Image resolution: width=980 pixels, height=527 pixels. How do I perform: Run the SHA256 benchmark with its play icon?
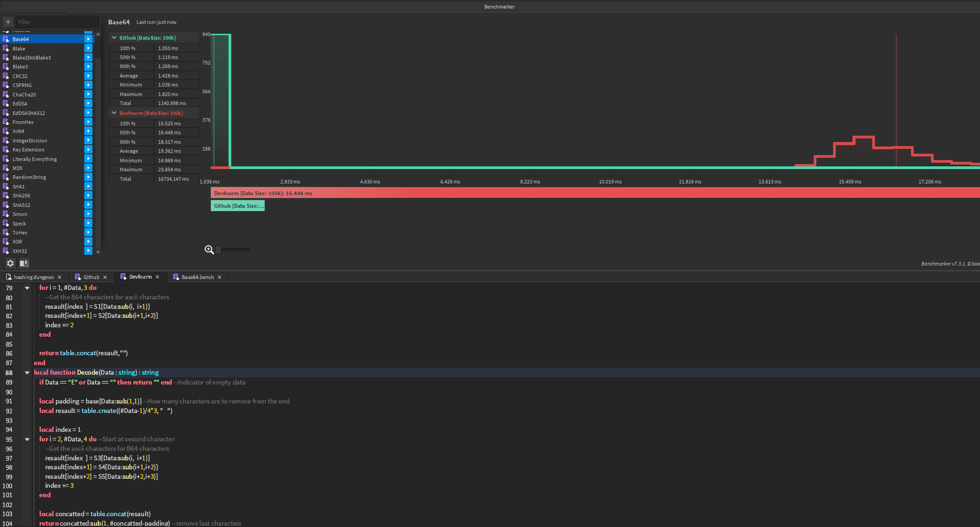[x=88, y=196]
